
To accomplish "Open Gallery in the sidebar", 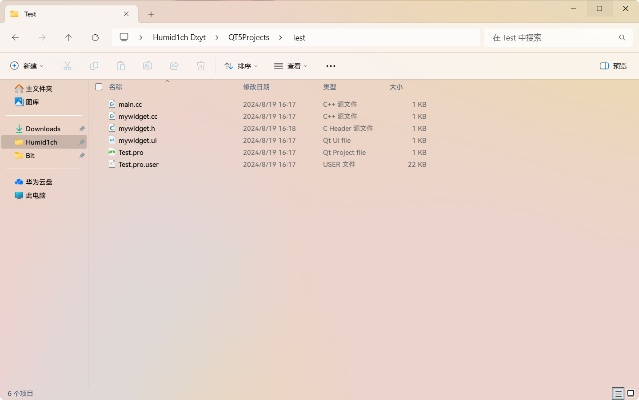I will pos(32,102).
